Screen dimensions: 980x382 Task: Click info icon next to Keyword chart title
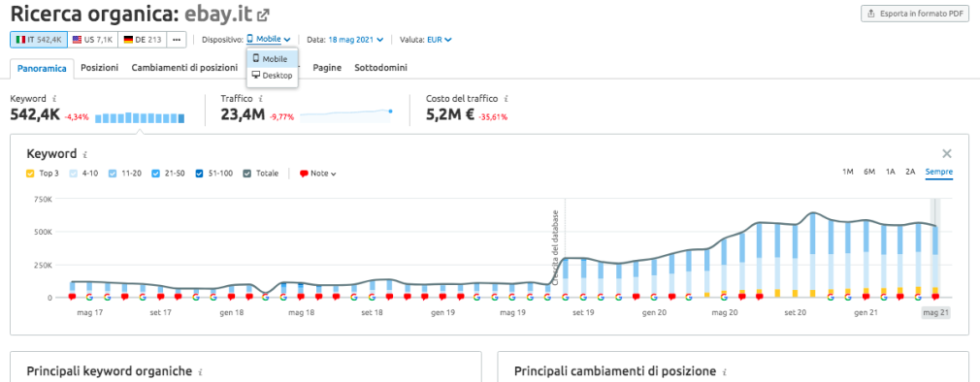[x=85, y=154]
